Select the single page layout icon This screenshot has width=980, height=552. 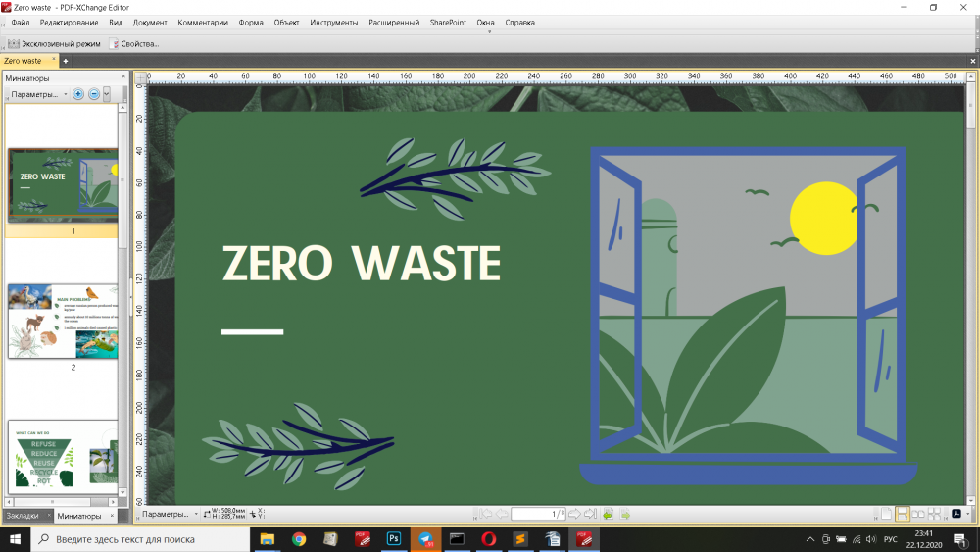pos(886,514)
